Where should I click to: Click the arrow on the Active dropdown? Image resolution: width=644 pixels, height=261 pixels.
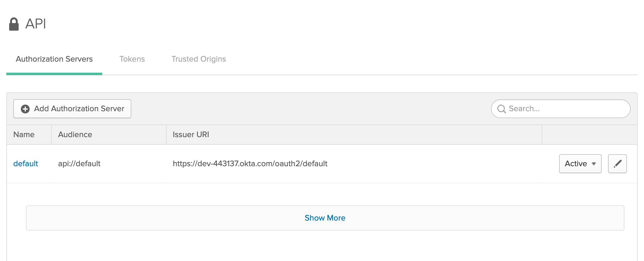(x=594, y=164)
